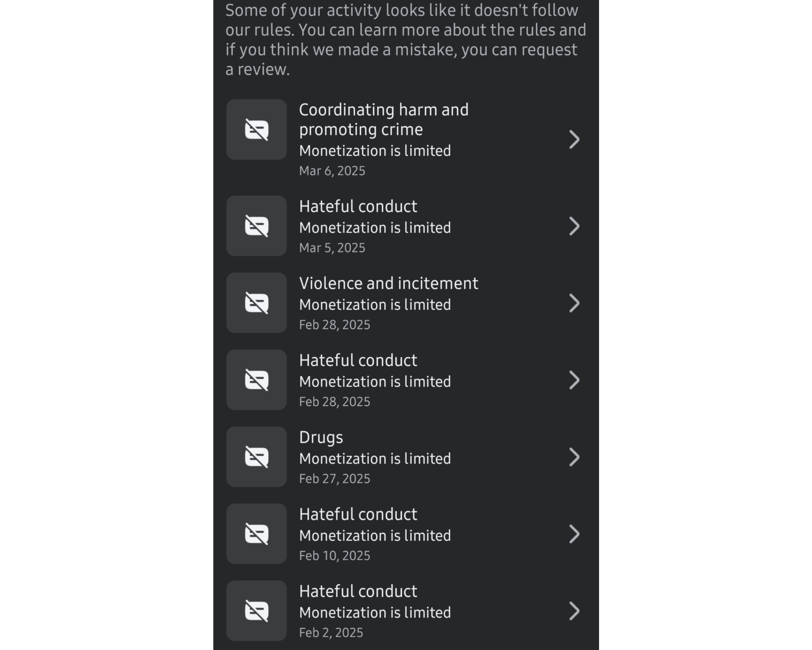Click "Monetization is limited" under the Drugs entry
This screenshot has width=812, height=650.
pos(375,459)
